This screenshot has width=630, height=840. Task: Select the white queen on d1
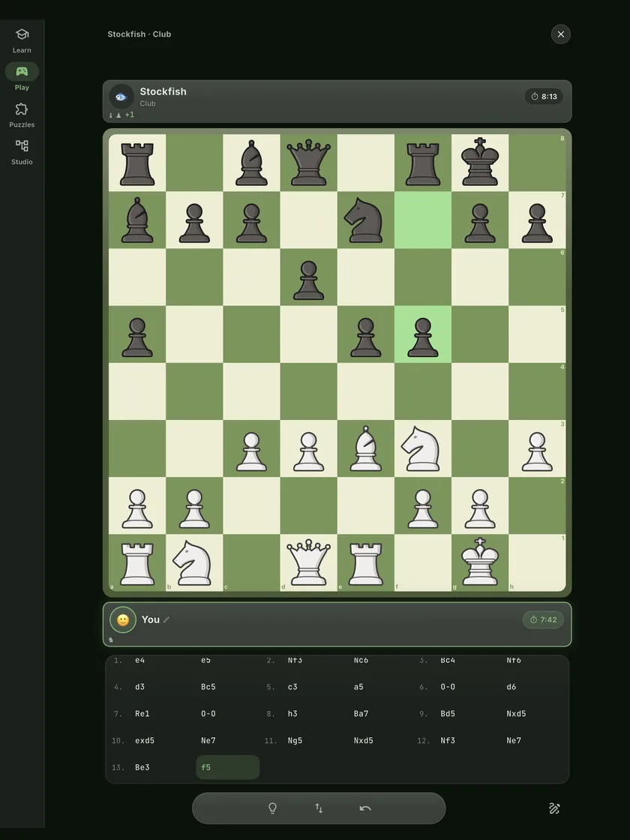click(x=308, y=562)
